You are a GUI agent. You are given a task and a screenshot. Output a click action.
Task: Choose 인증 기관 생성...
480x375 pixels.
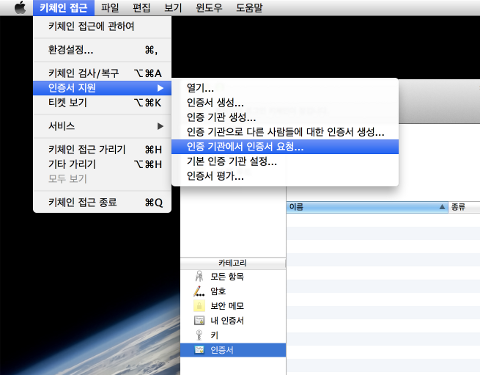point(285,117)
